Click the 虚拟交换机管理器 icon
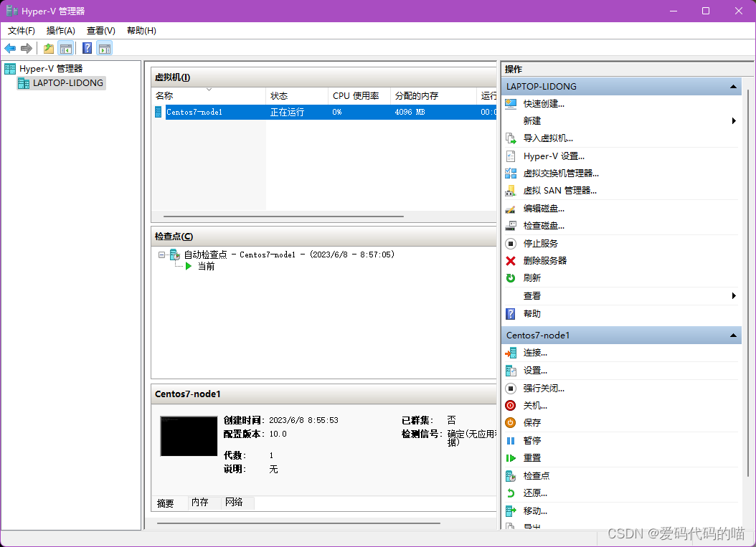The height and width of the screenshot is (547, 756). (511, 173)
